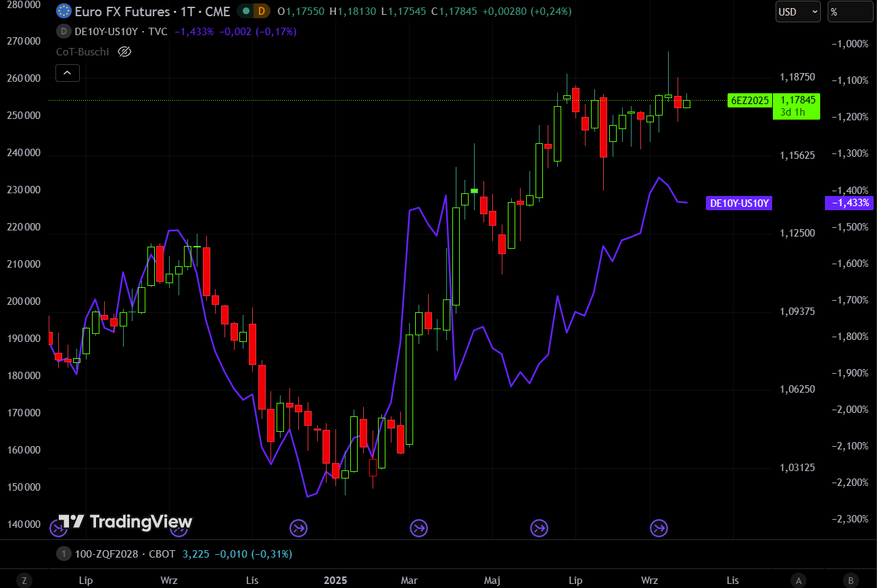Toggle the % percent scale button

click(x=851, y=11)
